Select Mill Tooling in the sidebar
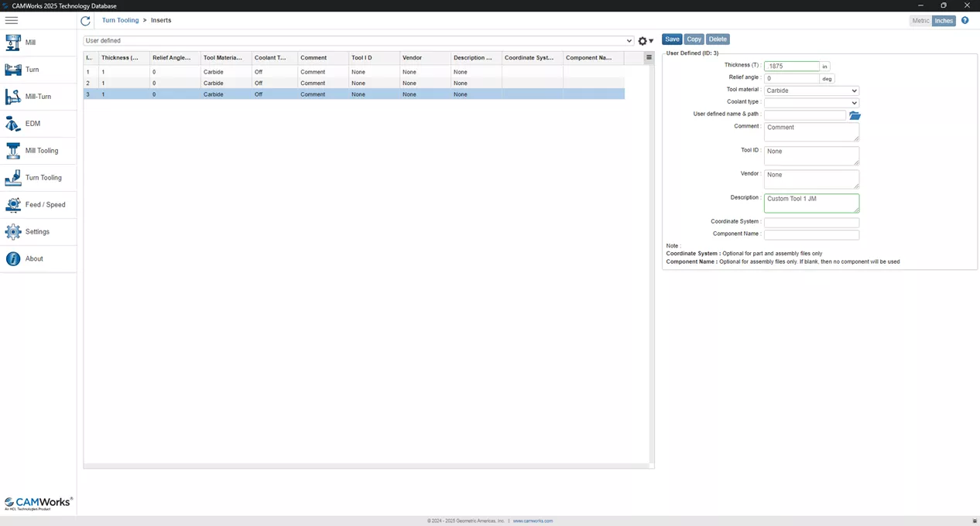 (x=41, y=150)
